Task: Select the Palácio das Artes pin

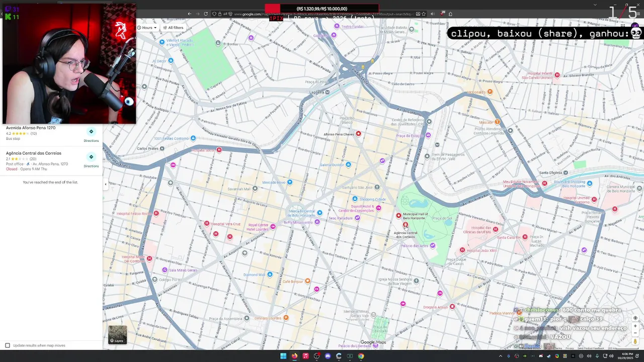Action: point(433,245)
